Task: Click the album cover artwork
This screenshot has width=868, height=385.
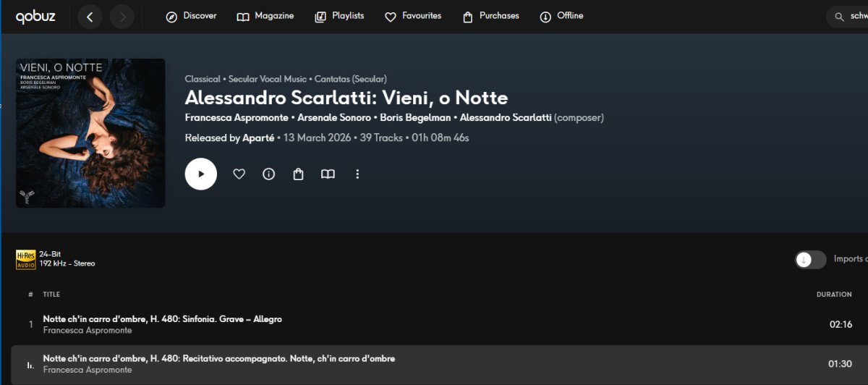Action: [90, 133]
